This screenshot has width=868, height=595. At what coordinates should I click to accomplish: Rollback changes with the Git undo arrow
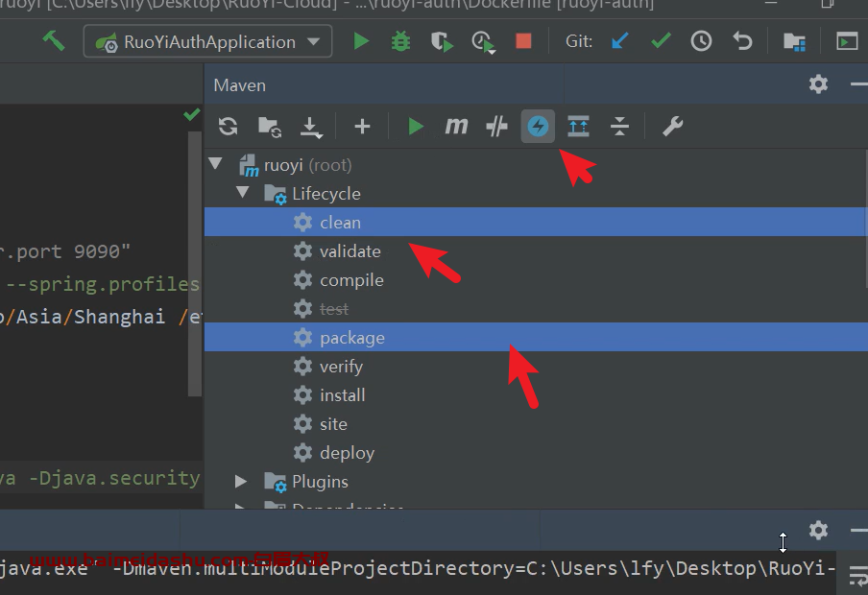tap(742, 41)
